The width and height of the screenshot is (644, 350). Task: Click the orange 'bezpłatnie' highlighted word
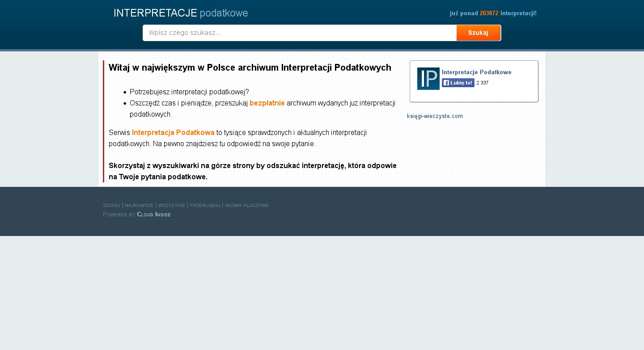[x=267, y=103]
